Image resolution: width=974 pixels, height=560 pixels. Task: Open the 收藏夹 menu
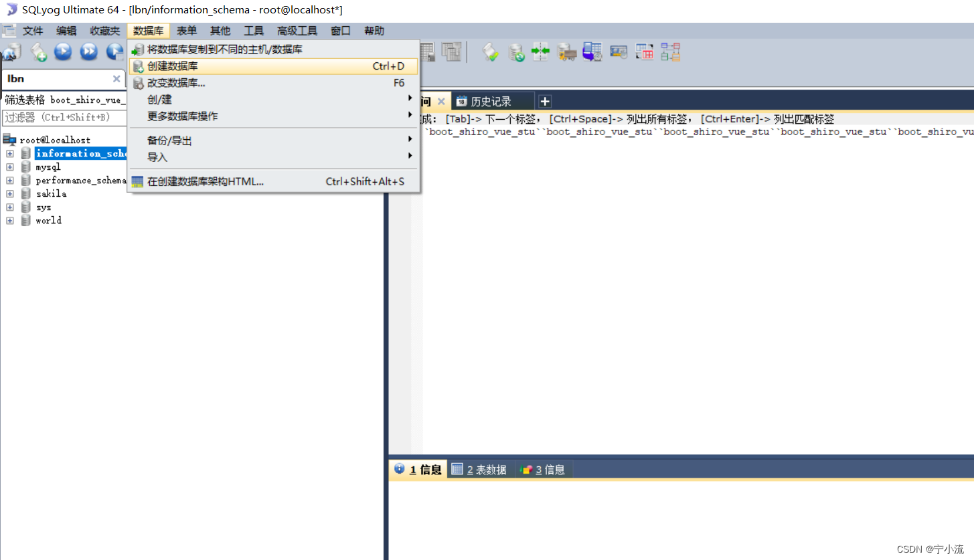(105, 31)
